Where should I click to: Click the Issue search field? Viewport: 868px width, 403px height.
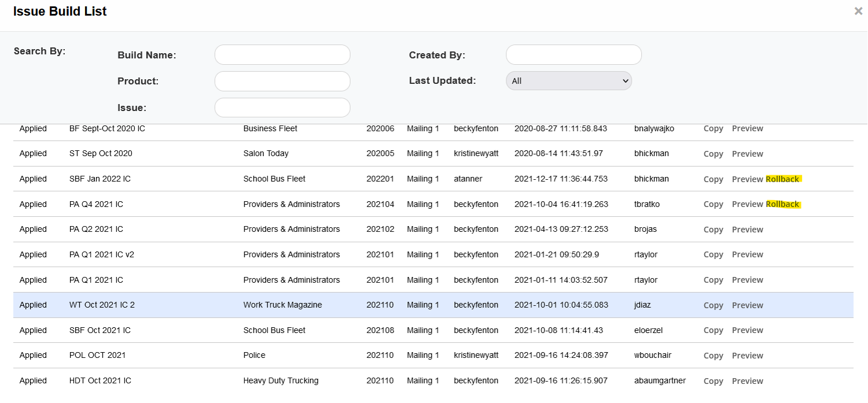pos(282,108)
